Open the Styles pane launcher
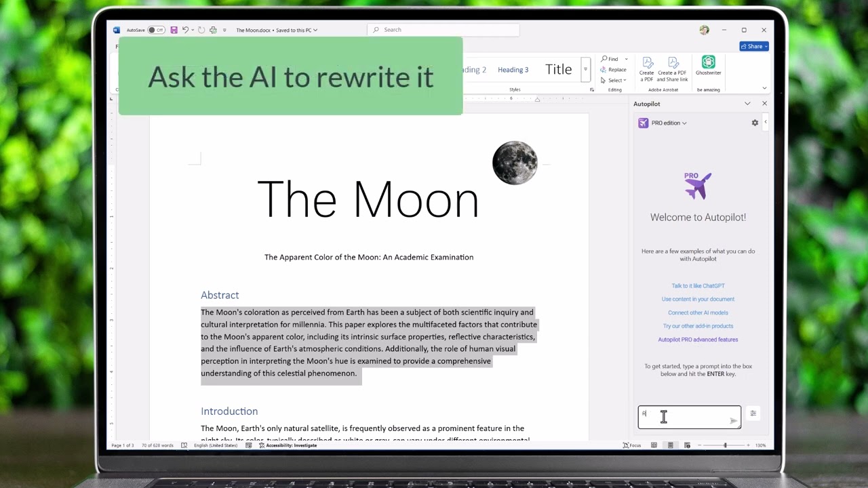 592,89
